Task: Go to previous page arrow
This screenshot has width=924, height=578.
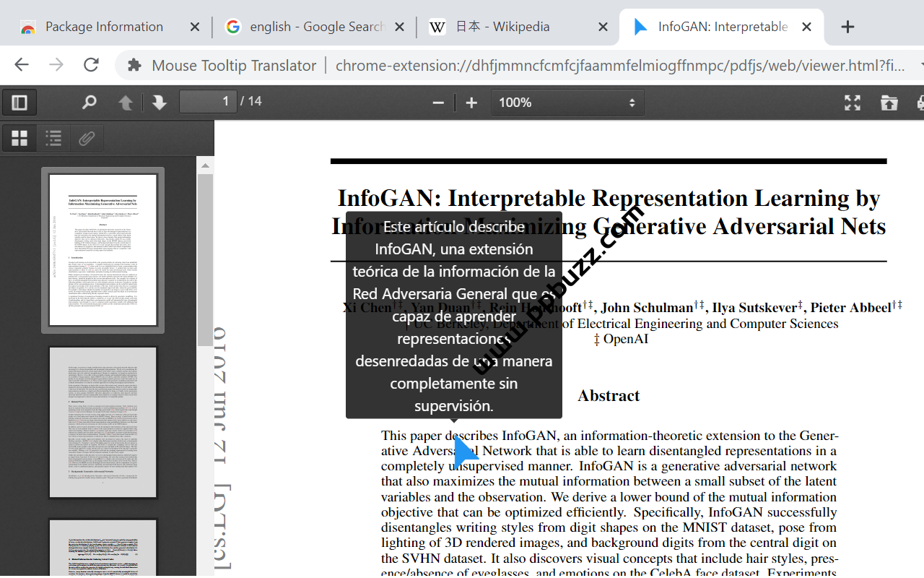Action: coord(126,103)
